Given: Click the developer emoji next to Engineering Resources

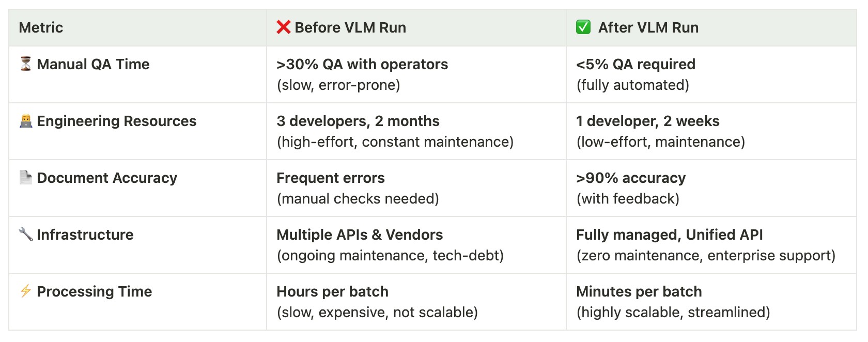Looking at the screenshot, I should click(26, 121).
